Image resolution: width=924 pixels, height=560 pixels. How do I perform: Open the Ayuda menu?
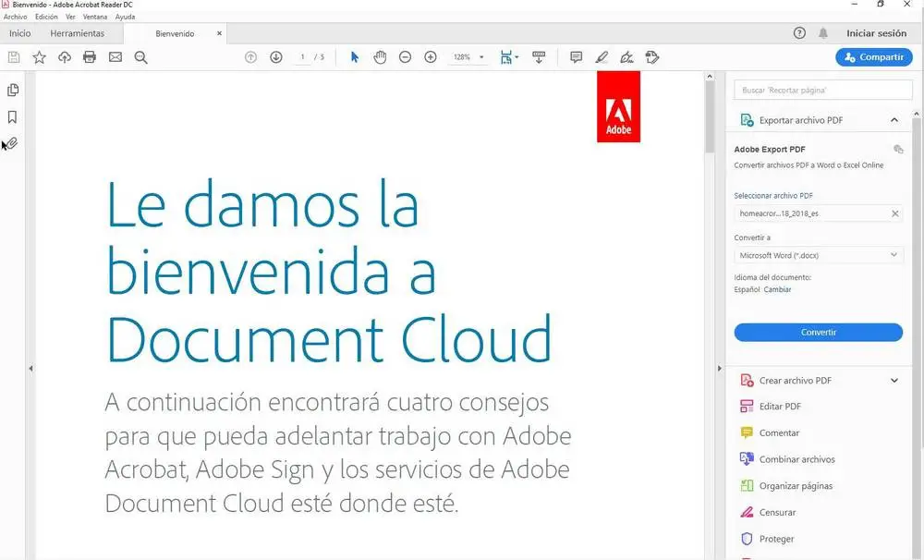[x=125, y=17]
